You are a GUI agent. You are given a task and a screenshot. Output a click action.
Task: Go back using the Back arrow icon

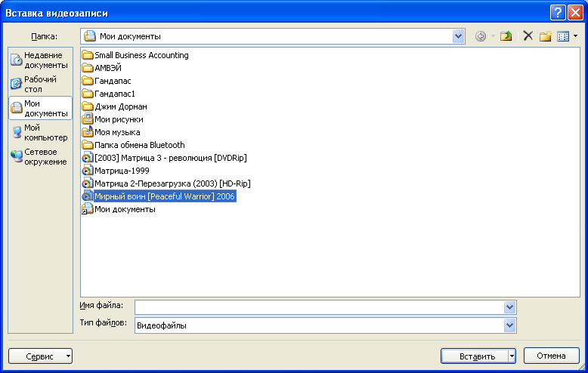[481, 36]
